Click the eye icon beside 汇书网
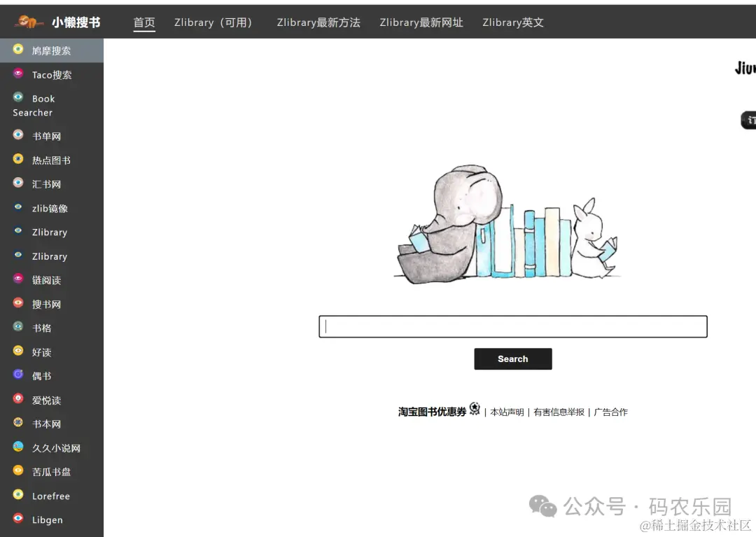Screen dimensions: 756x537 tap(17, 183)
